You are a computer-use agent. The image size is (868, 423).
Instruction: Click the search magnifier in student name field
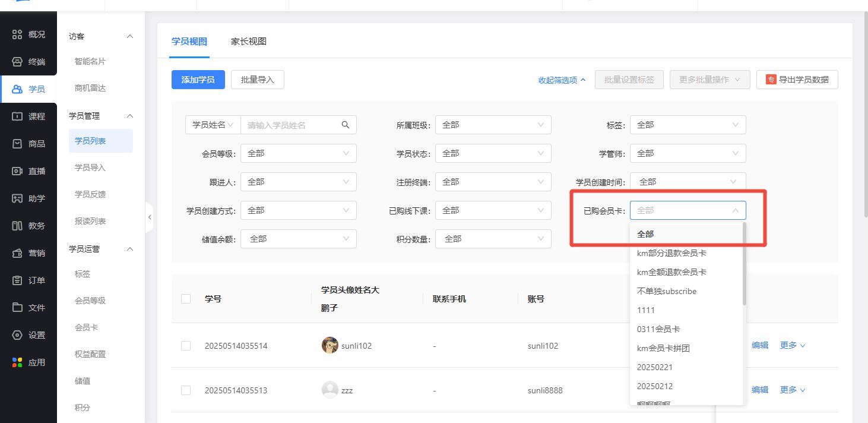pyautogui.click(x=346, y=125)
